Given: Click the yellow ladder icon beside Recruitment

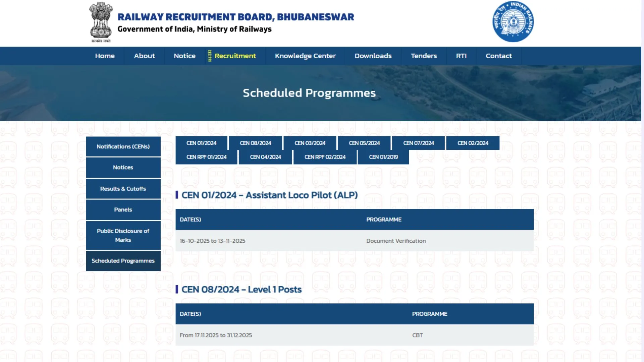Looking at the screenshot, I should (x=209, y=56).
